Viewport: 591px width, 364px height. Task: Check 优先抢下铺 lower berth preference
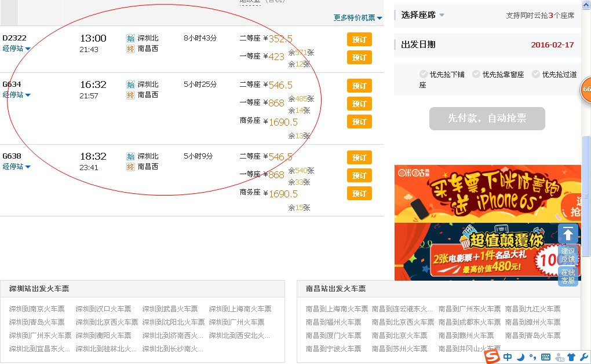[424, 74]
